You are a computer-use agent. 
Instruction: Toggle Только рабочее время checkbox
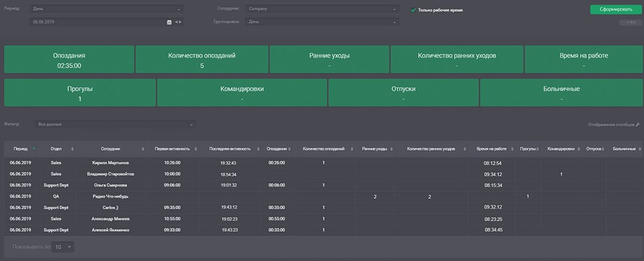414,10
